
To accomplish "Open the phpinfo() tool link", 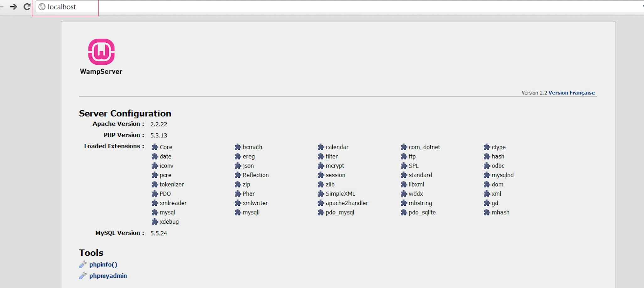I will (x=103, y=264).
